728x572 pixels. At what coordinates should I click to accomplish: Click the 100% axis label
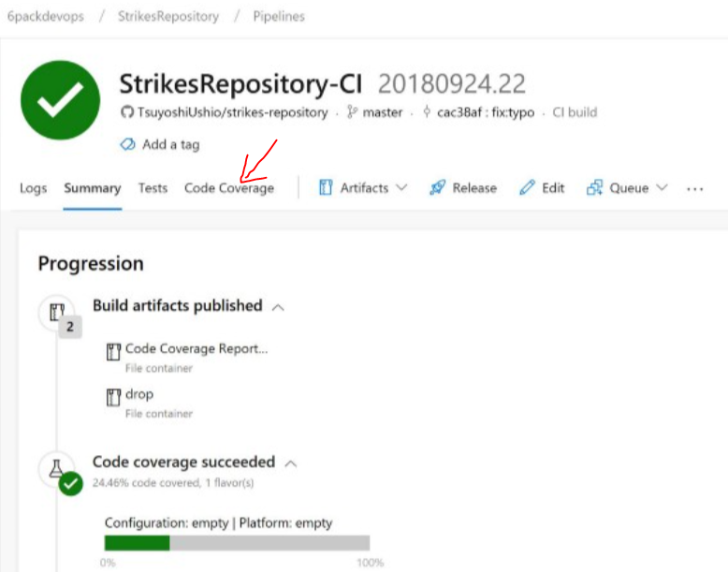pos(370,563)
